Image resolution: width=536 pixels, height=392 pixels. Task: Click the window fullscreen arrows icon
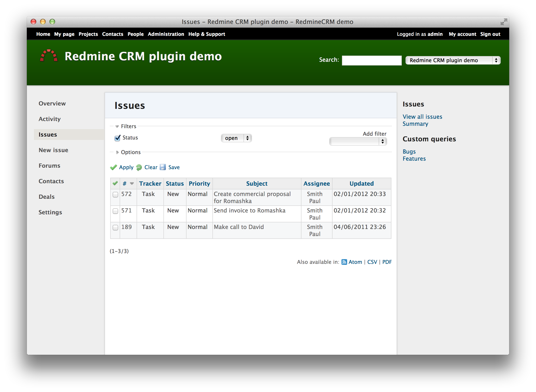(504, 22)
